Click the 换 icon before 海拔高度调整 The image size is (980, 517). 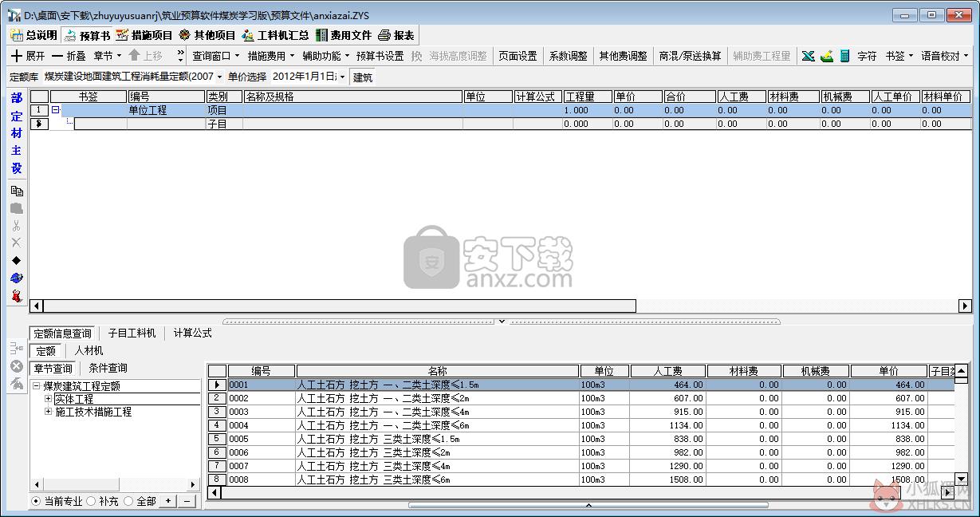point(416,56)
